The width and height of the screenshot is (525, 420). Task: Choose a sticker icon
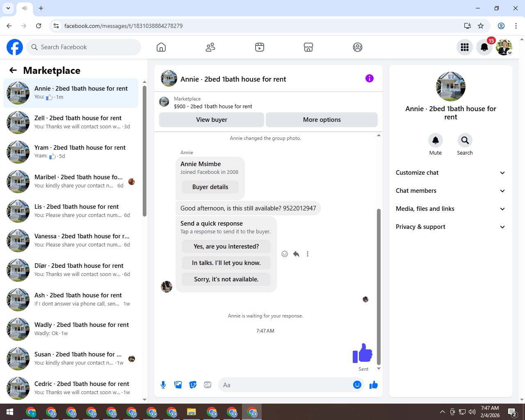tap(193, 385)
